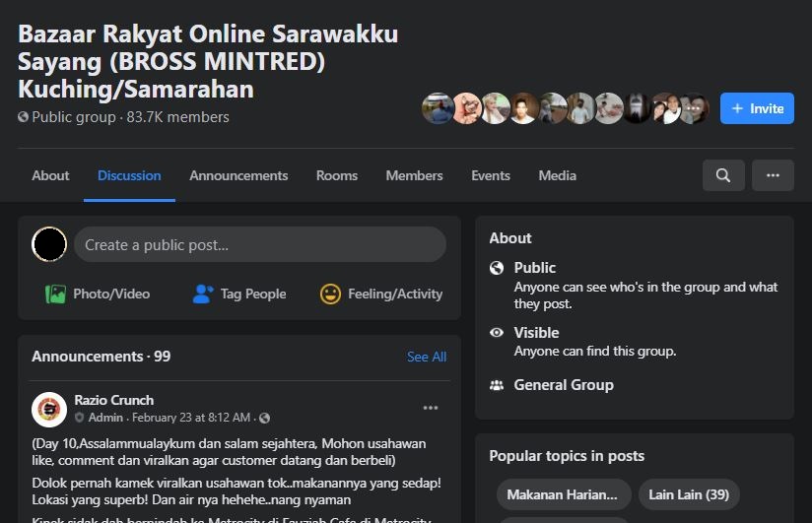
Task: Open the Razio Crunch post options menu
Action: tap(431, 408)
